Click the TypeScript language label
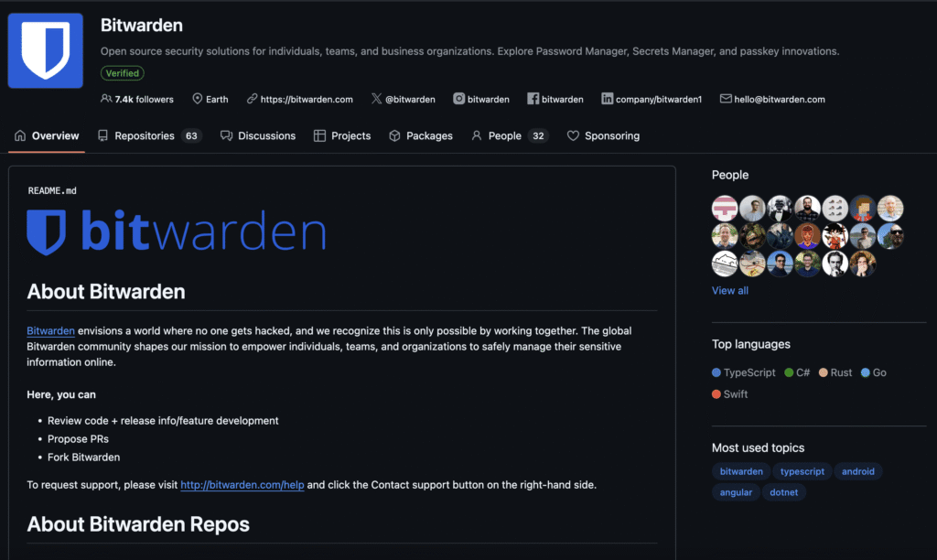This screenshot has width=937, height=560. pos(749,372)
